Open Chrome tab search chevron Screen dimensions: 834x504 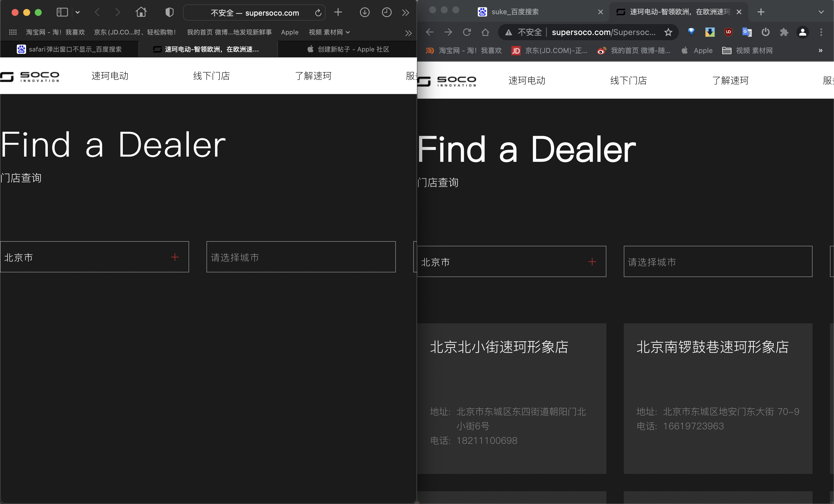pyautogui.click(x=821, y=12)
